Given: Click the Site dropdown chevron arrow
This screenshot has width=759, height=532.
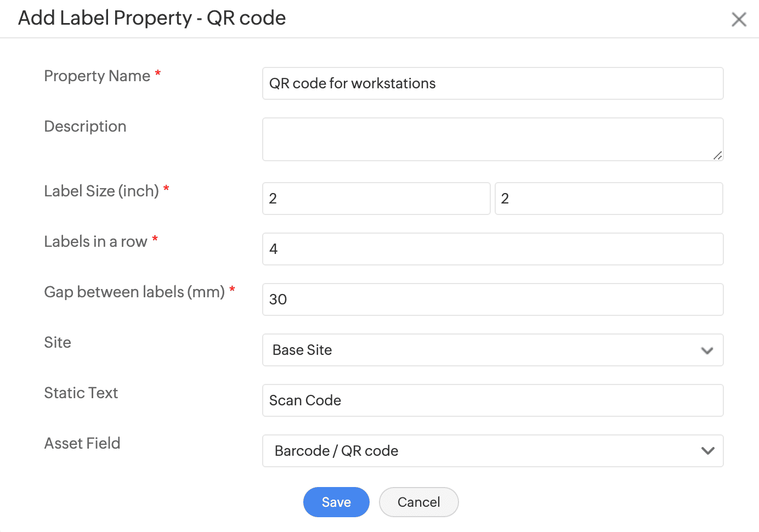Looking at the screenshot, I should (x=707, y=350).
